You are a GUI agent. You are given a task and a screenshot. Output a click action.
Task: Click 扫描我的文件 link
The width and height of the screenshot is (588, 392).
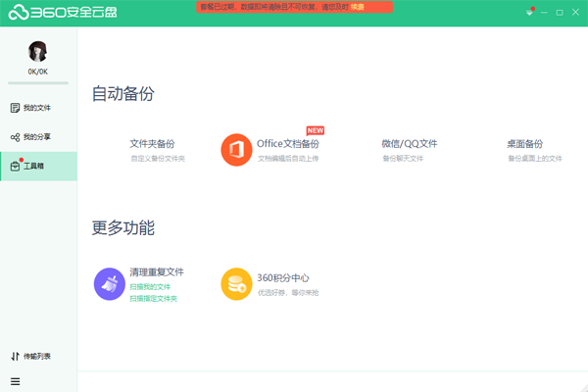tap(150, 286)
